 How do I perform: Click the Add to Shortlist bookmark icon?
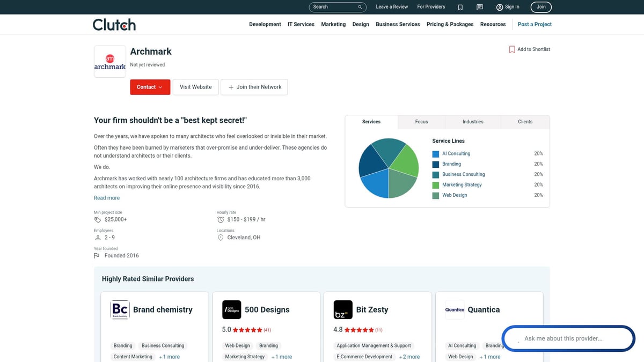512,49
